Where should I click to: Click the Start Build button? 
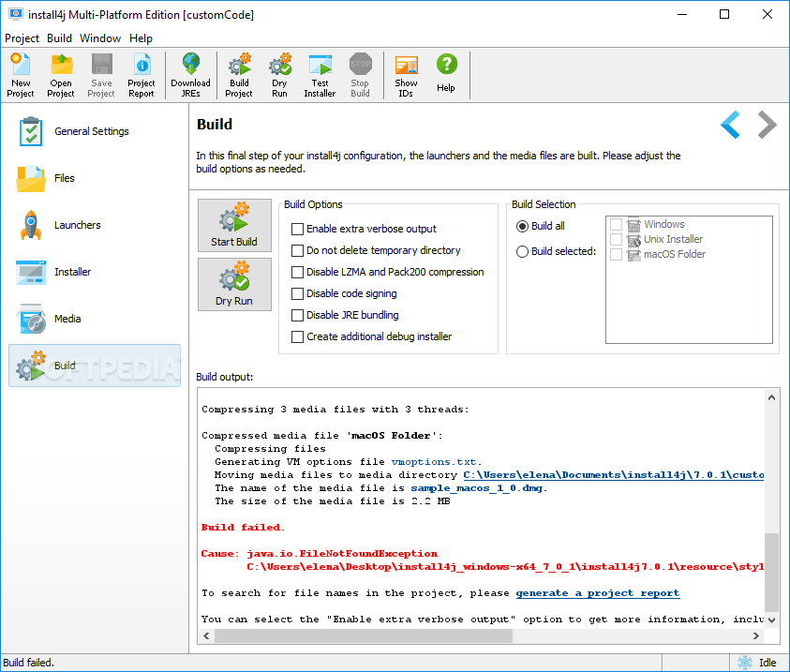coord(234,225)
